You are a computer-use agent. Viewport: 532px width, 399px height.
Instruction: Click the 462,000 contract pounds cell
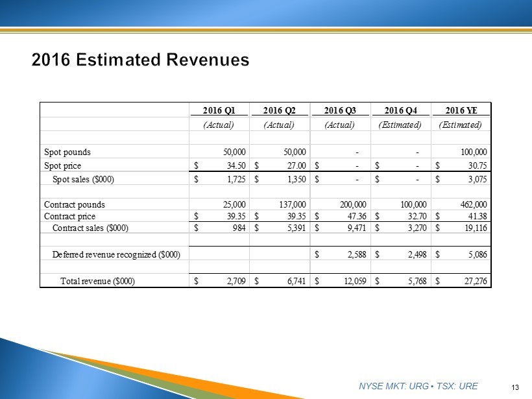(472, 205)
